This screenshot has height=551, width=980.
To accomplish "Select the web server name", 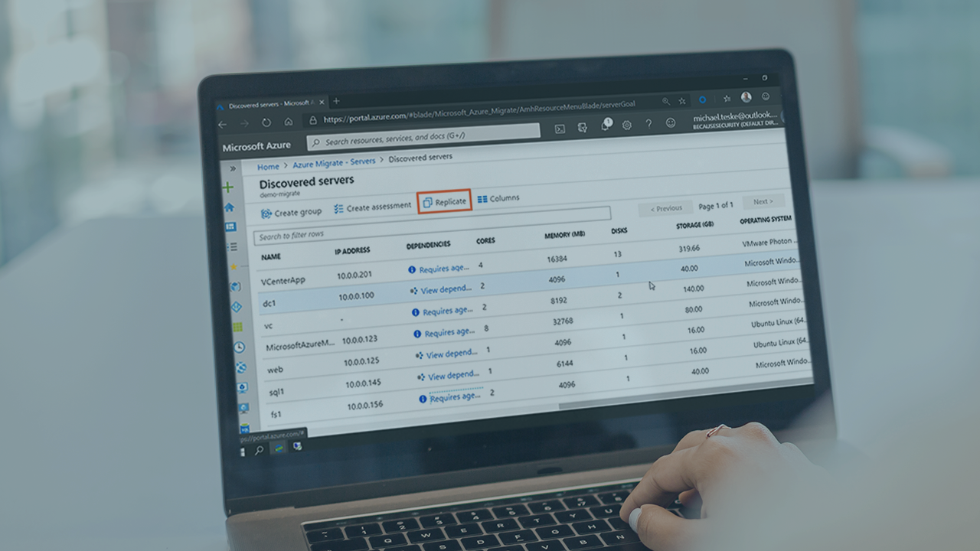I will (275, 370).
